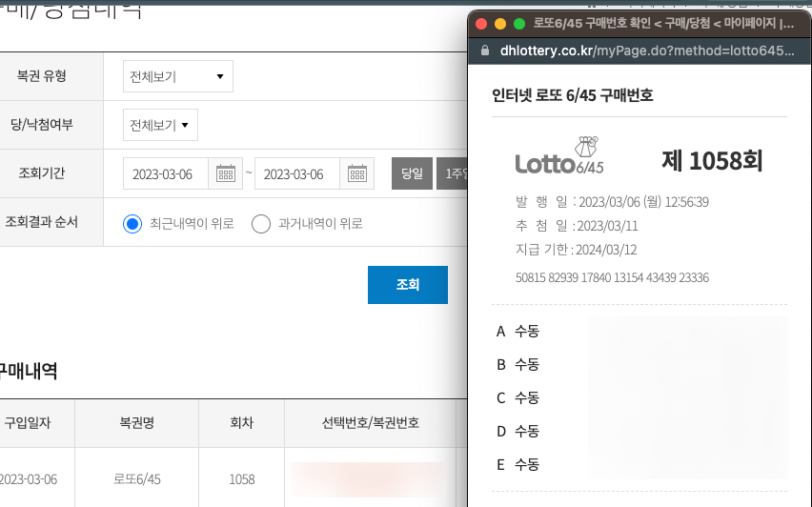Click the blue 조회 search button
Image resolution: width=812 pixels, height=507 pixels.
[408, 285]
